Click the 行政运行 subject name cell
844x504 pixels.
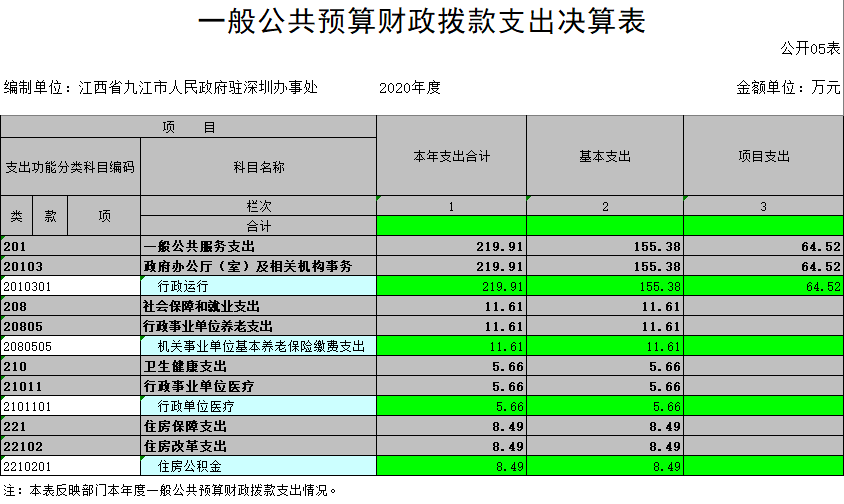pos(258,286)
